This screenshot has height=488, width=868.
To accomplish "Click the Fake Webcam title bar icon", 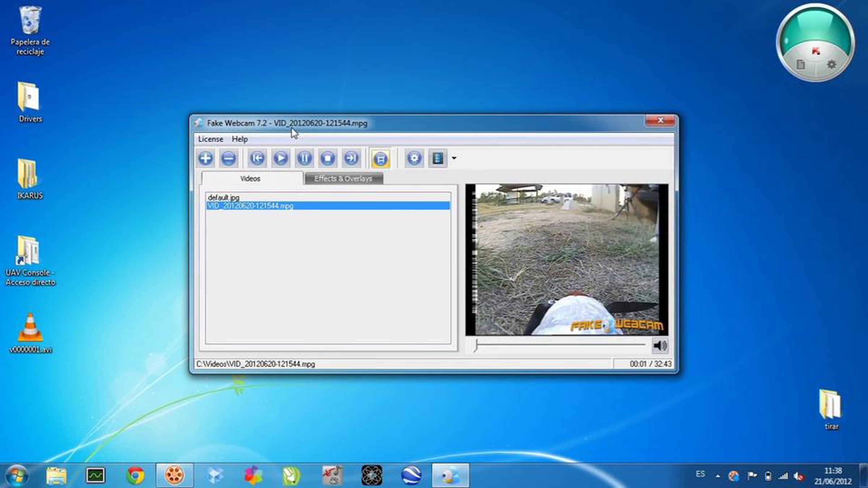I will 199,123.
